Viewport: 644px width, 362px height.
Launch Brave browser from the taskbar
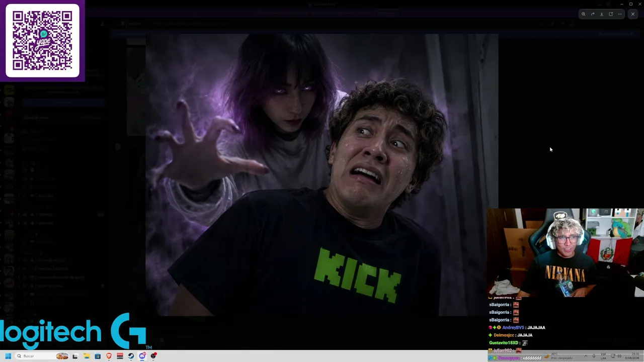tap(109, 356)
